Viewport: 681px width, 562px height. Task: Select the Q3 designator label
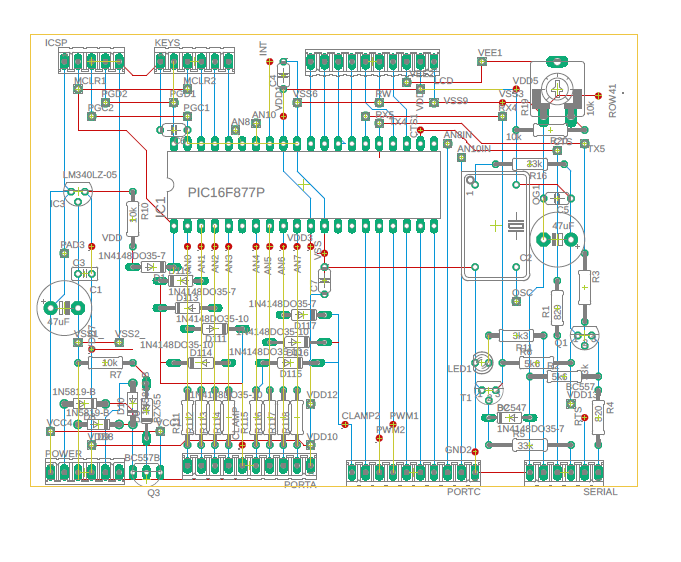click(x=154, y=493)
